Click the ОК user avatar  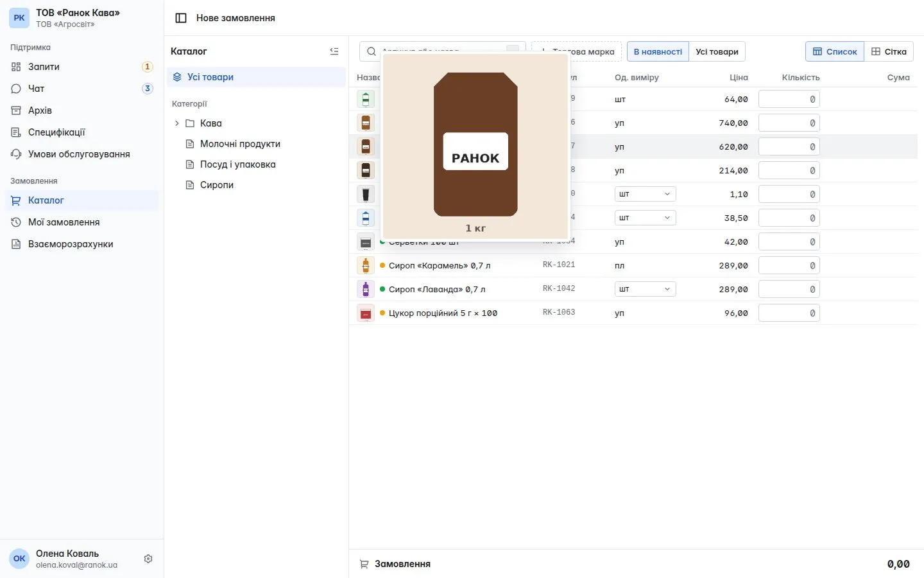click(x=19, y=559)
